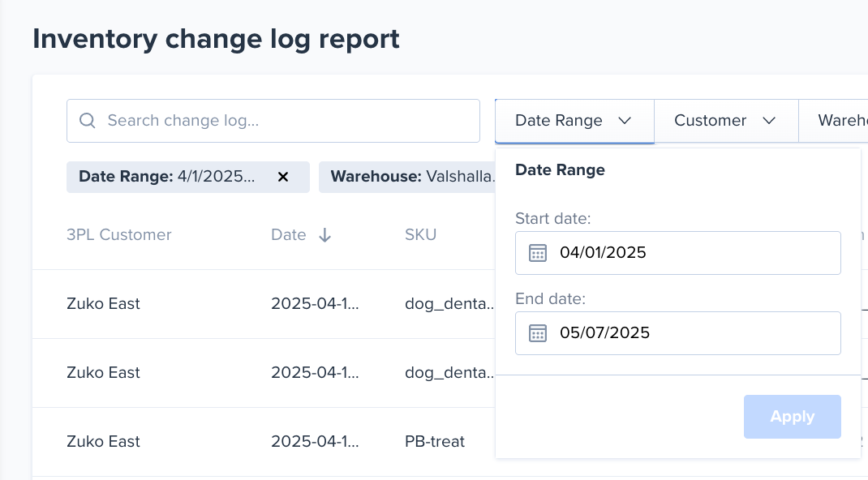Sort by the SKU column header
Screen dimensions: 868x480
(x=420, y=235)
